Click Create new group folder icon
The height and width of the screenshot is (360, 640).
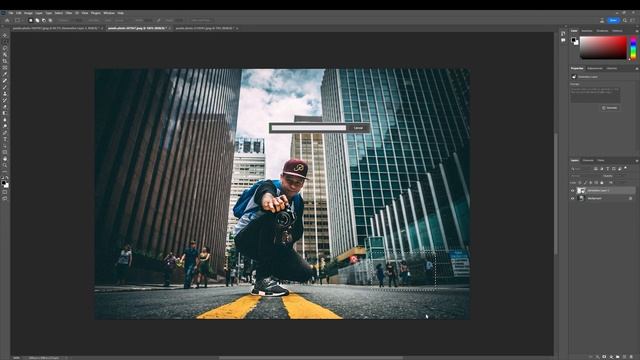(618, 357)
